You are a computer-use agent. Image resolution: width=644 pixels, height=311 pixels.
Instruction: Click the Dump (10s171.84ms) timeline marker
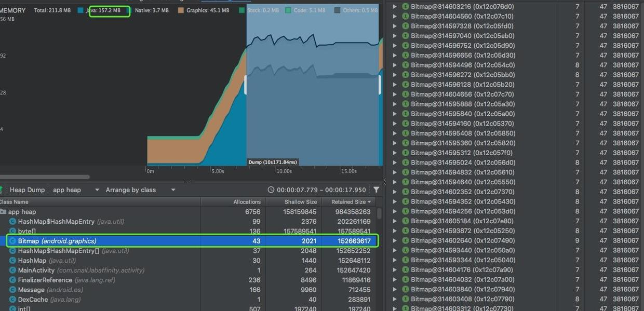(273, 162)
